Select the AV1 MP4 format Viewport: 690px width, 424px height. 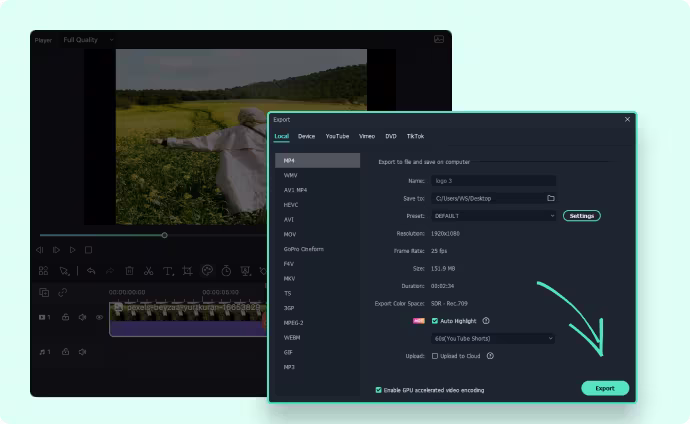[x=317, y=190]
